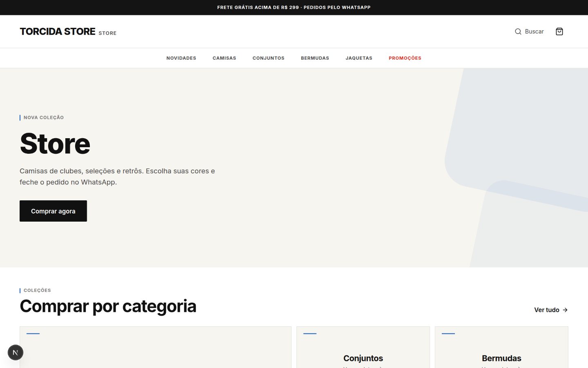
Task: Click the hero description about Camisas de clubes
Action: pos(117,177)
